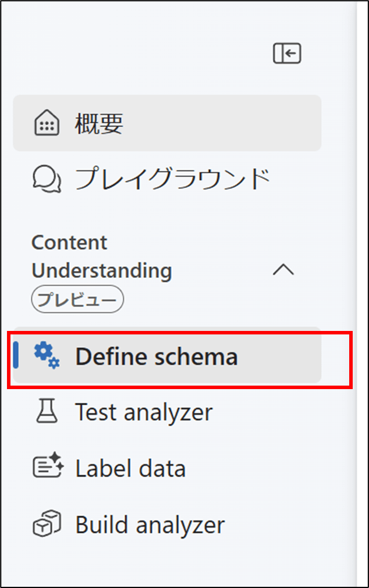This screenshot has width=369, height=588.
Task: Click the プレビュー preview badge
Action: tap(77, 300)
